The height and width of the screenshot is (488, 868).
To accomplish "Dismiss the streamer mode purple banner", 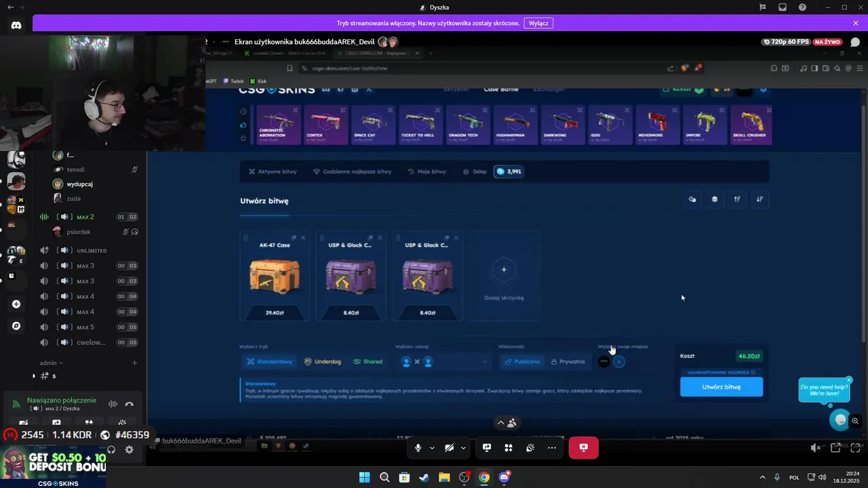I will [x=856, y=23].
